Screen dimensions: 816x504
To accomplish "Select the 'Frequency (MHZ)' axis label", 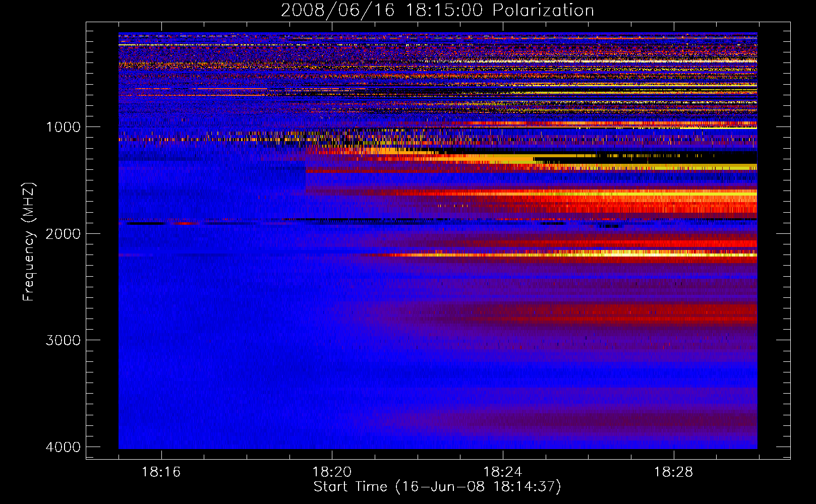I will pyautogui.click(x=28, y=241).
